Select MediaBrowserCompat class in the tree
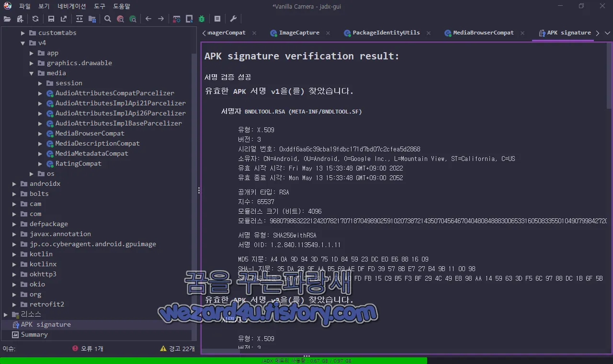 click(x=90, y=134)
